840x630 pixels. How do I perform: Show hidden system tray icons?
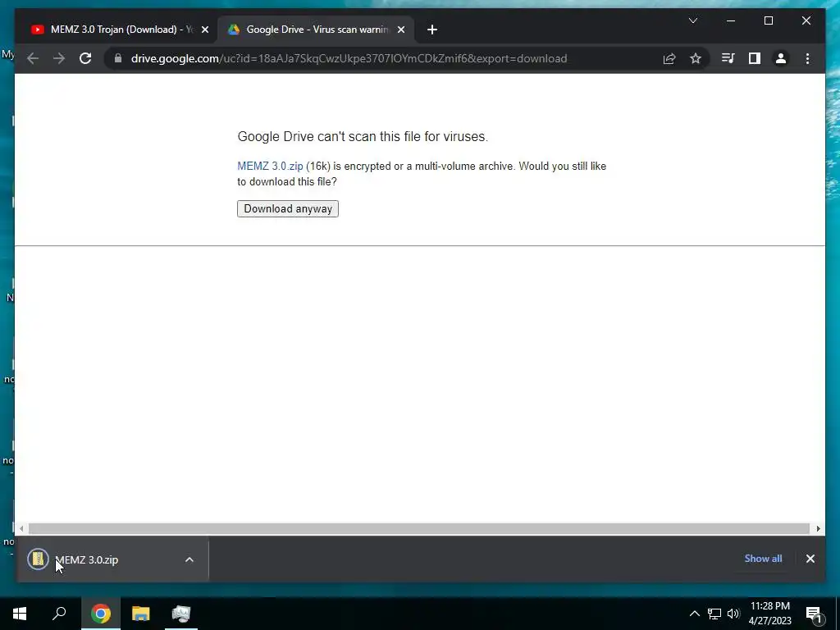pos(694,614)
